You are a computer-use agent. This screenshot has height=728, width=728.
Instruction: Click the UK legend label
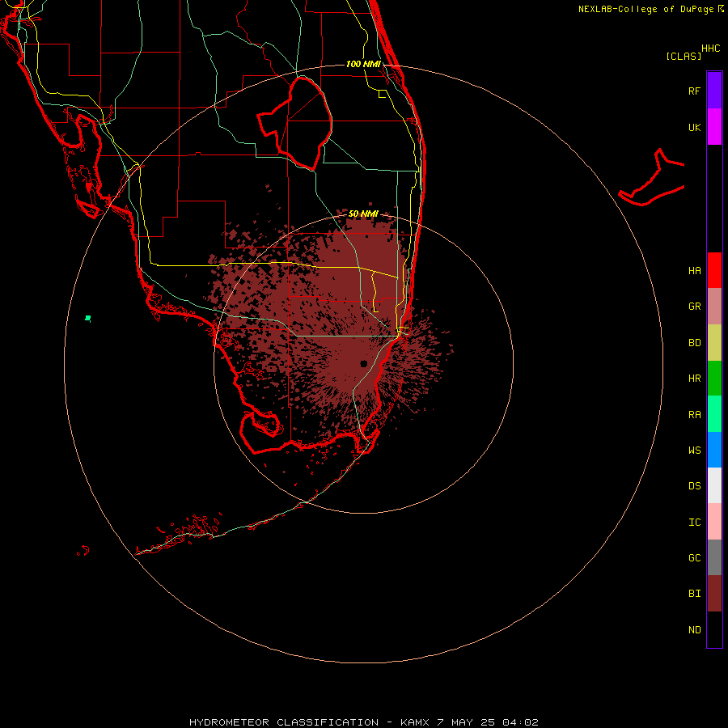tap(694, 127)
